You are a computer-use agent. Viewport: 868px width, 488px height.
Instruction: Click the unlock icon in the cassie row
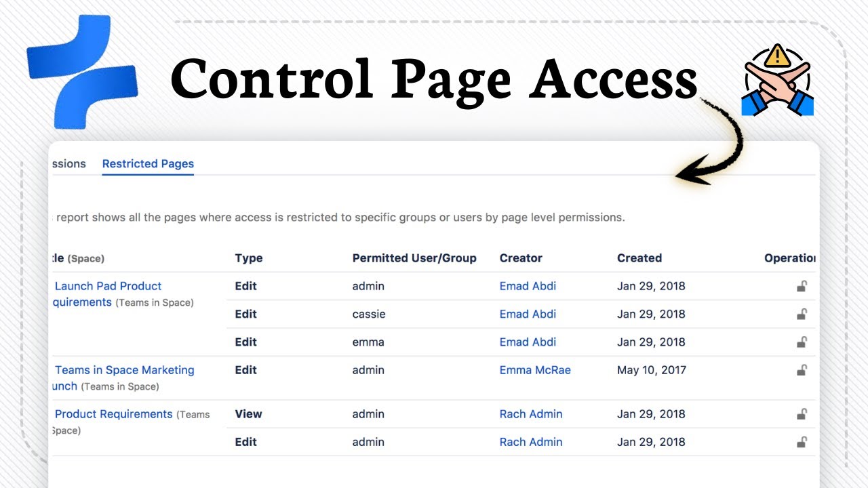click(802, 314)
